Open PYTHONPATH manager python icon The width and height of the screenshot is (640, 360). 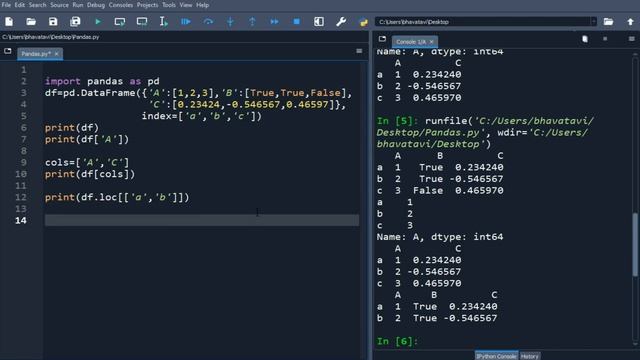363,22
